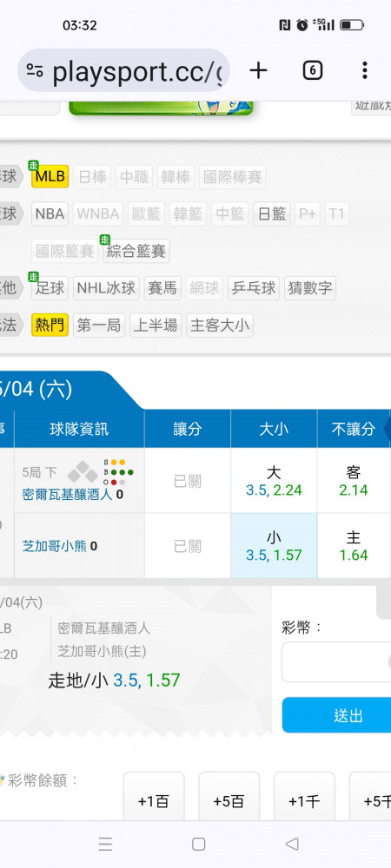Select 小 3.5, 1.57 under bet
The width and height of the screenshot is (391, 868).
coord(274,546)
